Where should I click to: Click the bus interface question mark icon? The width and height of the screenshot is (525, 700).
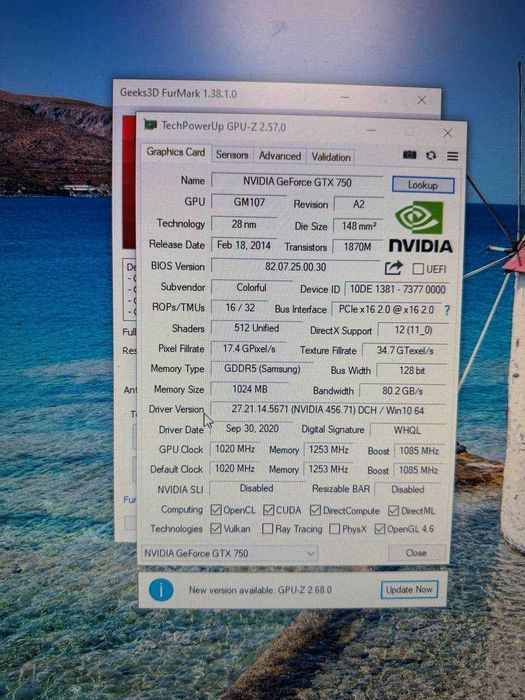pyautogui.click(x=447, y=310)
